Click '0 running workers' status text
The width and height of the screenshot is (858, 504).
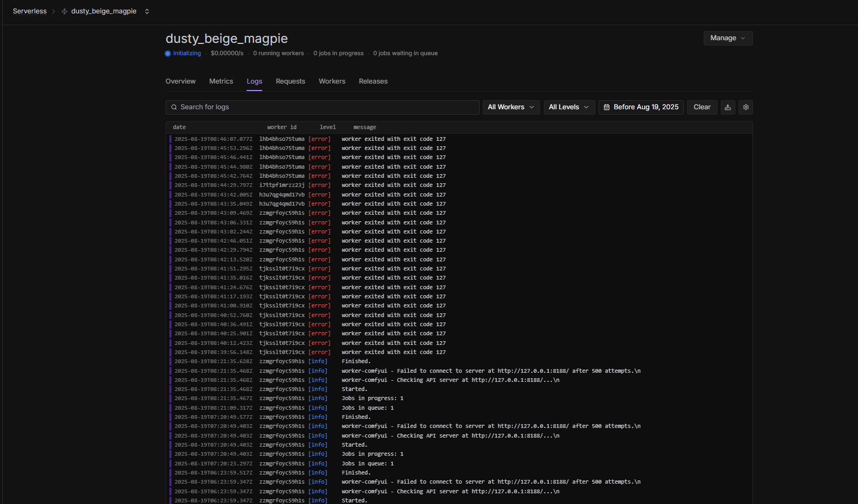pyautogui.click(x=279, y=54)
